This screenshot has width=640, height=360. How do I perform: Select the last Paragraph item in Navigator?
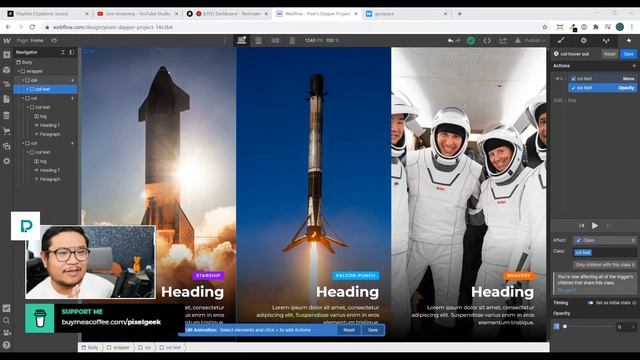[x=50, y=179]
